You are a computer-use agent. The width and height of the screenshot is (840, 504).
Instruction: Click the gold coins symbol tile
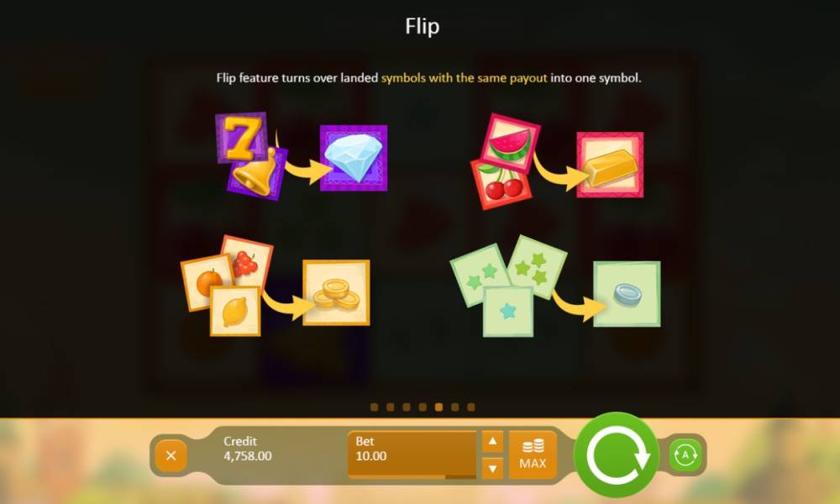[x=336, y=292]
